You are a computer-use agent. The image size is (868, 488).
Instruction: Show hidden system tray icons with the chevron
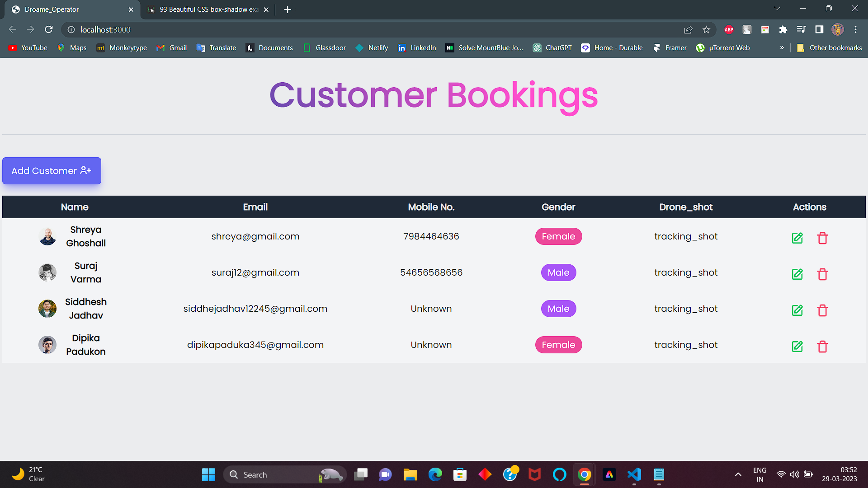pos(738,474)
